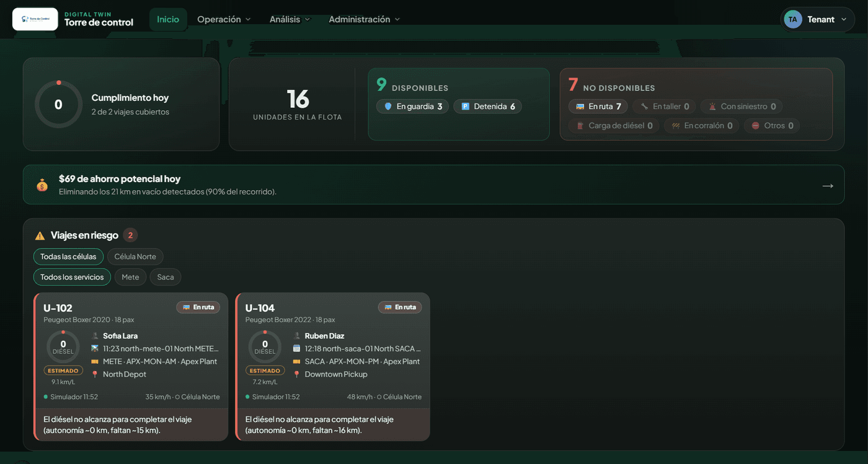Viewport: 868px width, 464px height.
Task: Expand the Operación menu
Action: point(224,19)
